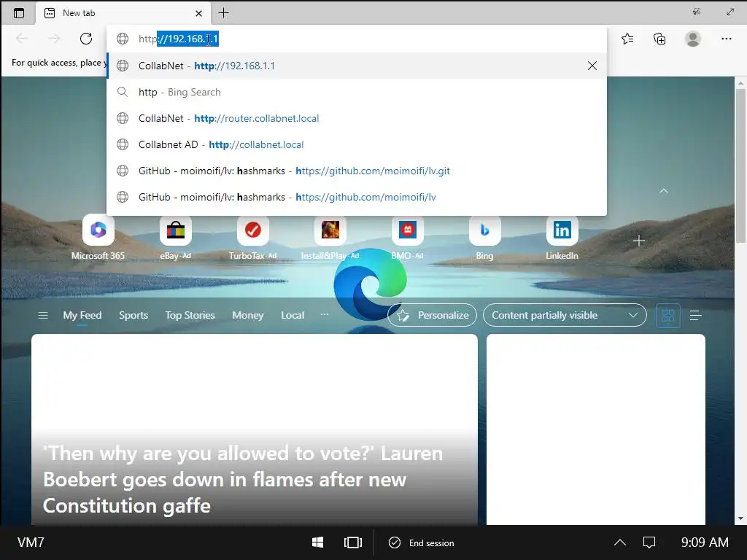Switch to the Local tab
747x560 pixels.
tap(293, 315)
